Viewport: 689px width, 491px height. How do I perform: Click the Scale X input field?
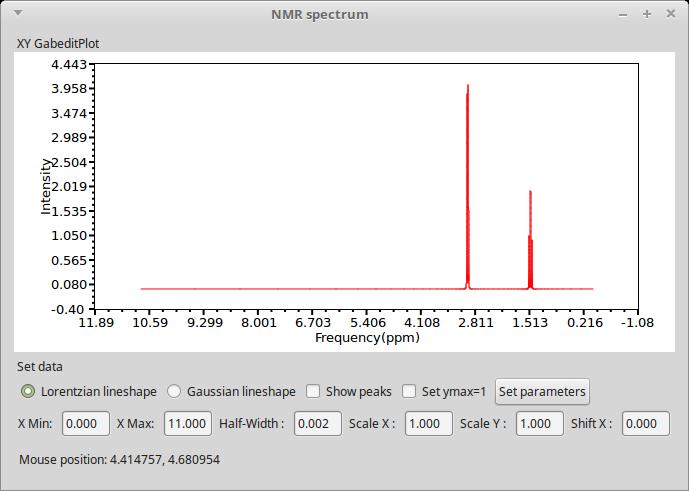click(x=429, y=423)
